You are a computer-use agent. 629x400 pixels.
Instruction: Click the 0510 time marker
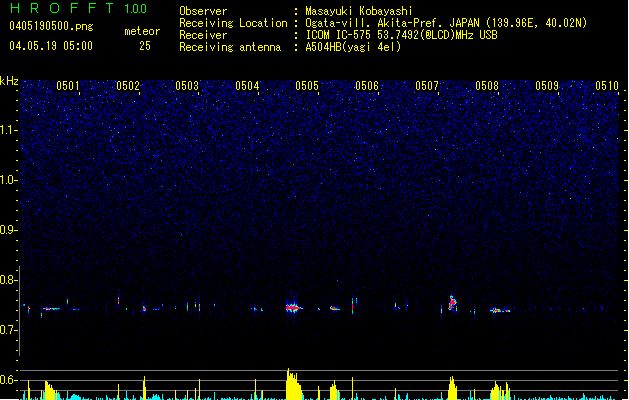click(607, 86)
